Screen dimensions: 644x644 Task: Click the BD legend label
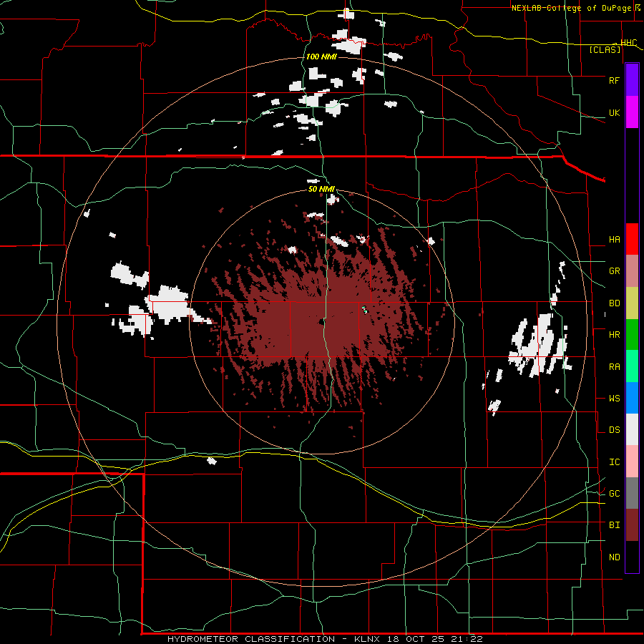614,303
